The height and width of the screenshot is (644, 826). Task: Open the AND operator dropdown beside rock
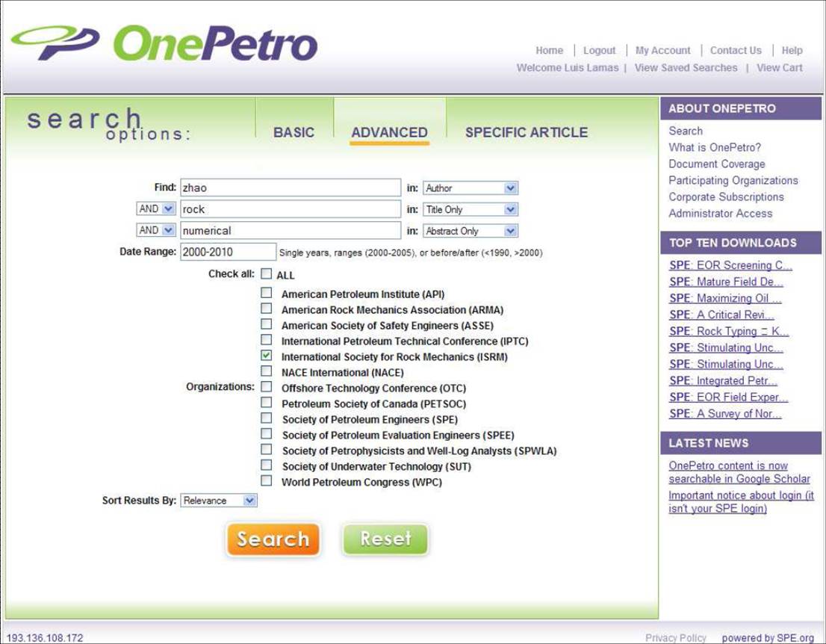pos(155,208)
